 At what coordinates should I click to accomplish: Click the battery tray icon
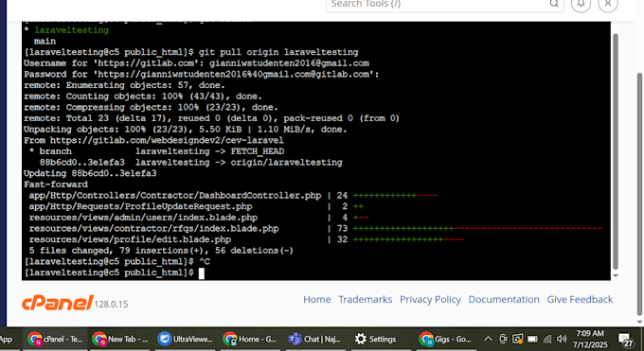point(532,339)
